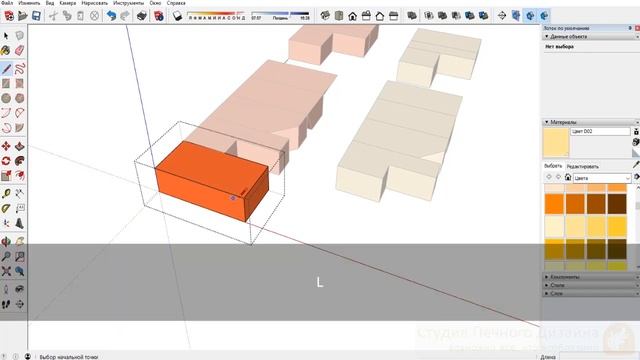
Task: Select the Move tool
Action: (x=6, y=146)
